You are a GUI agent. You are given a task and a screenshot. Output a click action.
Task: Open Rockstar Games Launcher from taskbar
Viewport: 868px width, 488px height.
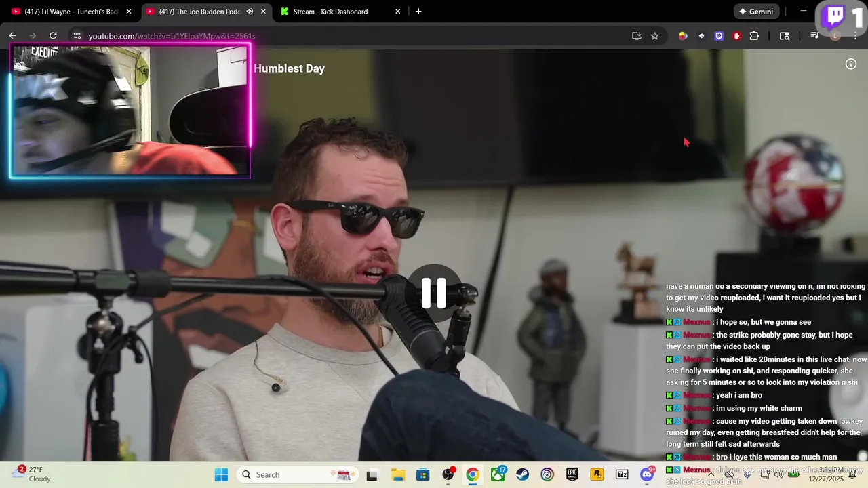597,475
